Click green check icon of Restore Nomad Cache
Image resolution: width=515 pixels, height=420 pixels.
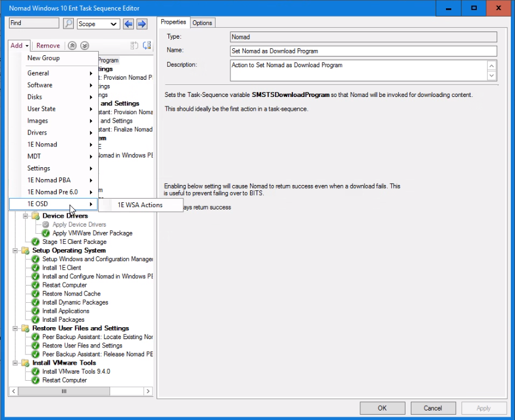point(36,294)
